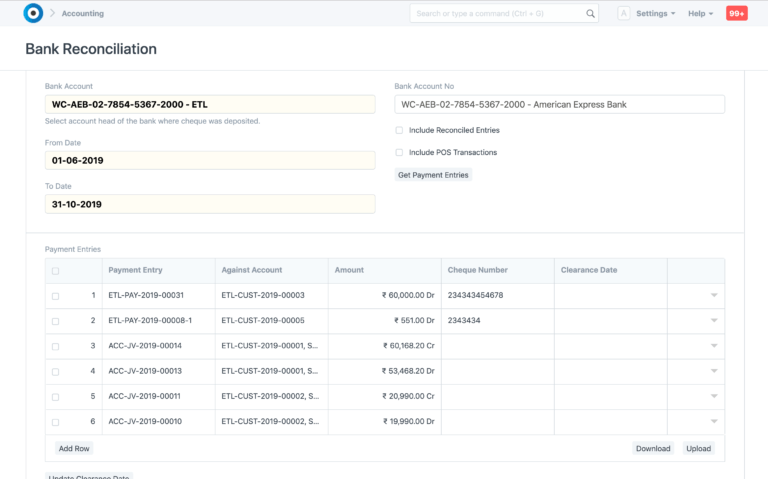Open the Help menu
The width and height of the screenshot is (768, 479).
[x=698, y=14]
